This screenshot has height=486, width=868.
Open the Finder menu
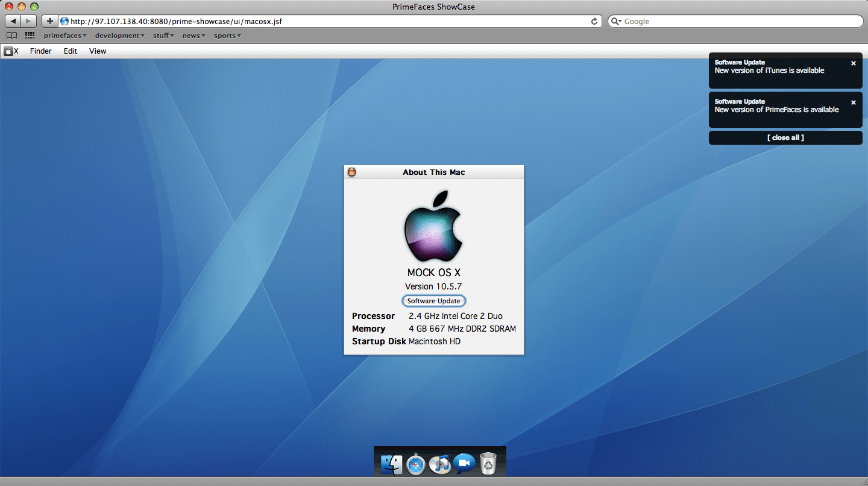(x=41, y=51)
